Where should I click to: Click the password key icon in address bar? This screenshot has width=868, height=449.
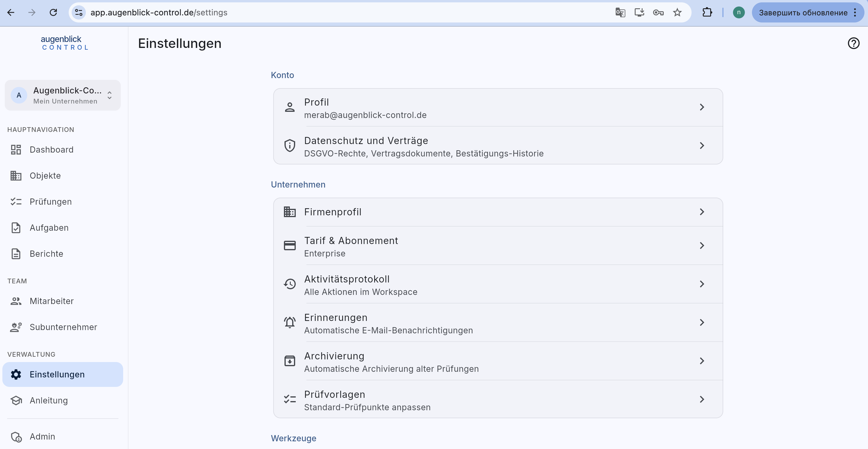tap(658, 12)
